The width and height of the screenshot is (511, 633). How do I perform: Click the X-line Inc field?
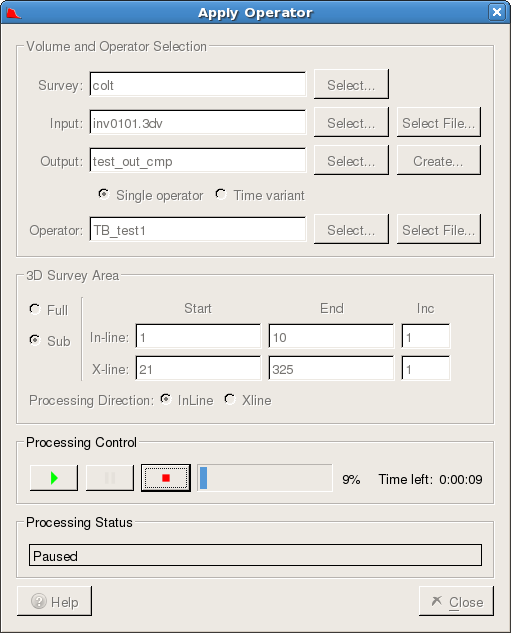point(425,368)
